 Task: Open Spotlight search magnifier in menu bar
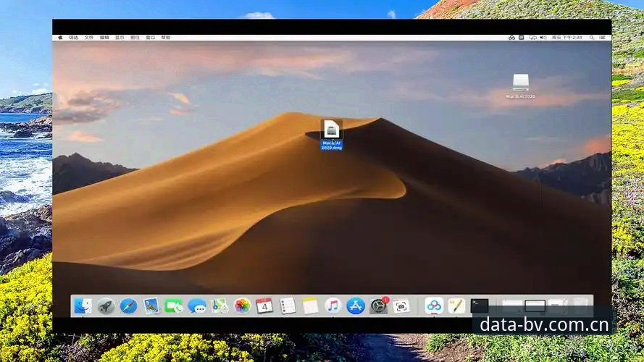click(592, 38)
